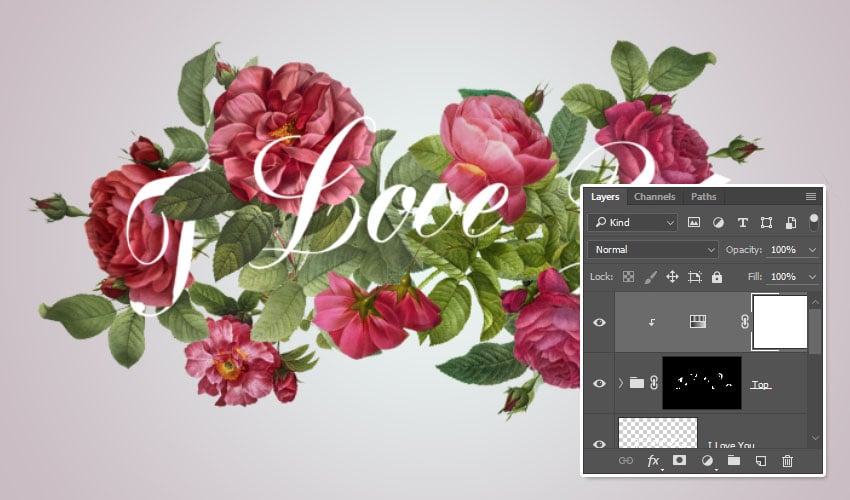Switch to the Paths tab
The height and width of the screenshot is (500, 850).
[x=703, y=197]
